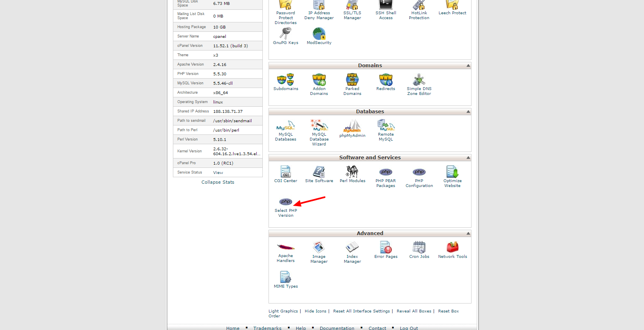Open the Subdomains icon

286,79
